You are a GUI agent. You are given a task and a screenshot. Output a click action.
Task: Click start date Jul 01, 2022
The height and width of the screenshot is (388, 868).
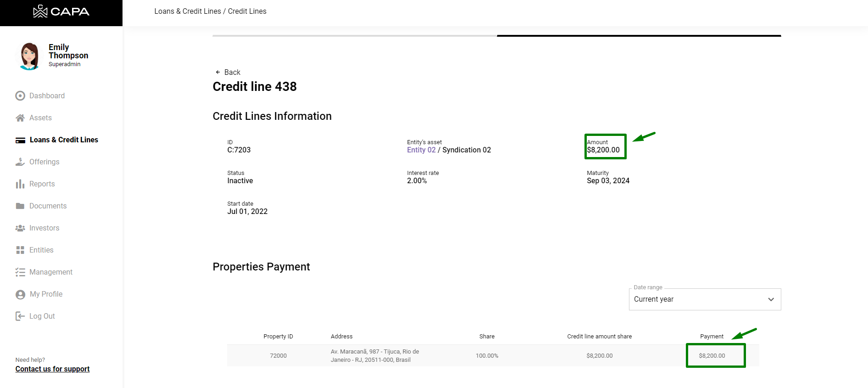pyautogui.click(x=247, y=211)
